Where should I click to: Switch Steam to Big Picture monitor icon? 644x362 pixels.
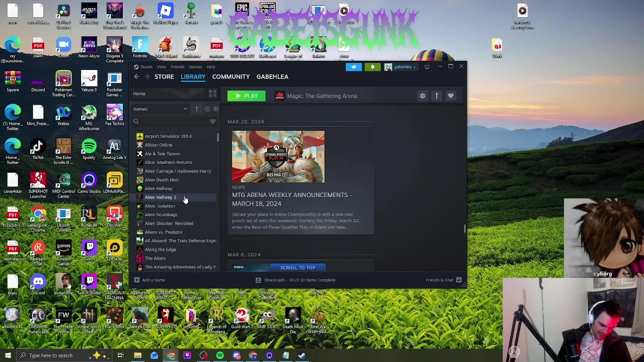427,67
